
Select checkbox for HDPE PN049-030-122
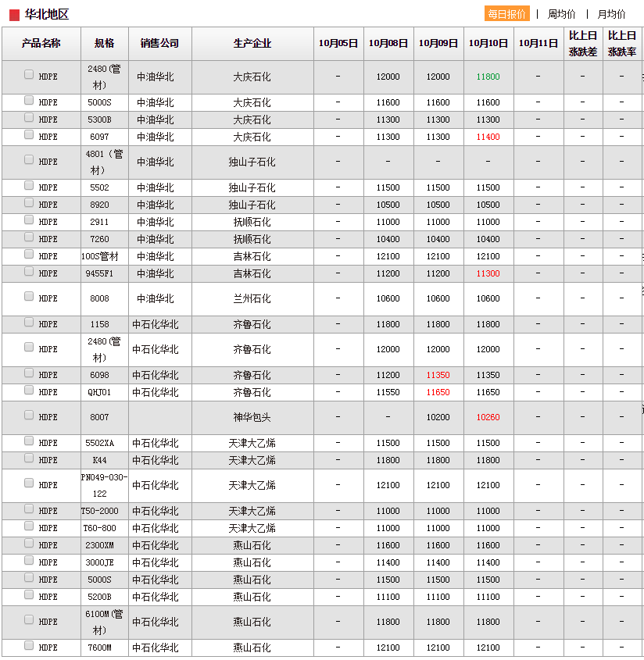(x=29, y=483)
